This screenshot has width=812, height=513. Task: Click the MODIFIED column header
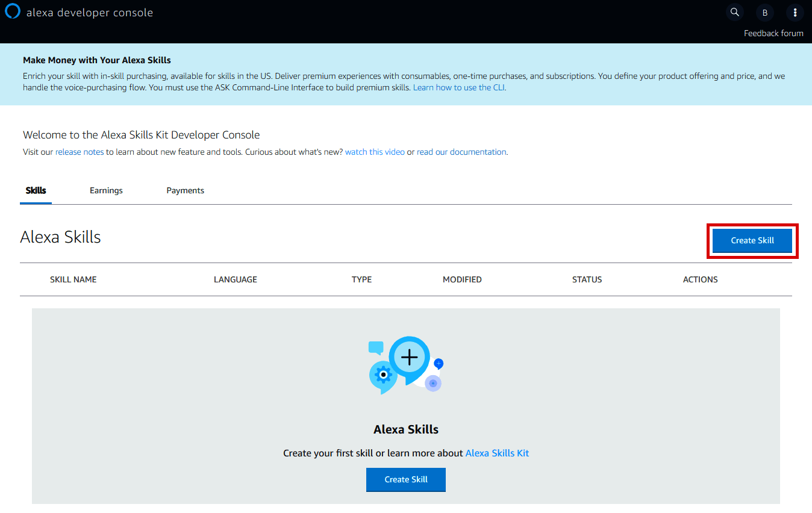coord(462,279)
